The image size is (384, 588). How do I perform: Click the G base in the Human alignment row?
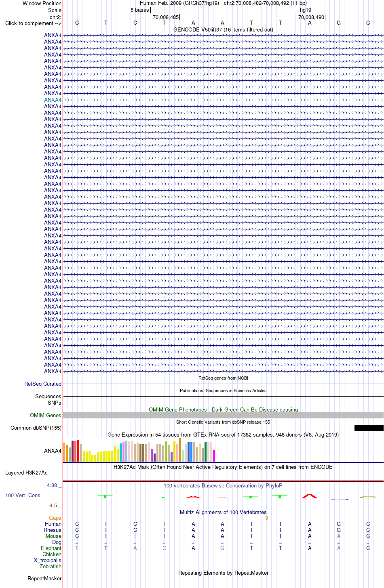(339, 524)
